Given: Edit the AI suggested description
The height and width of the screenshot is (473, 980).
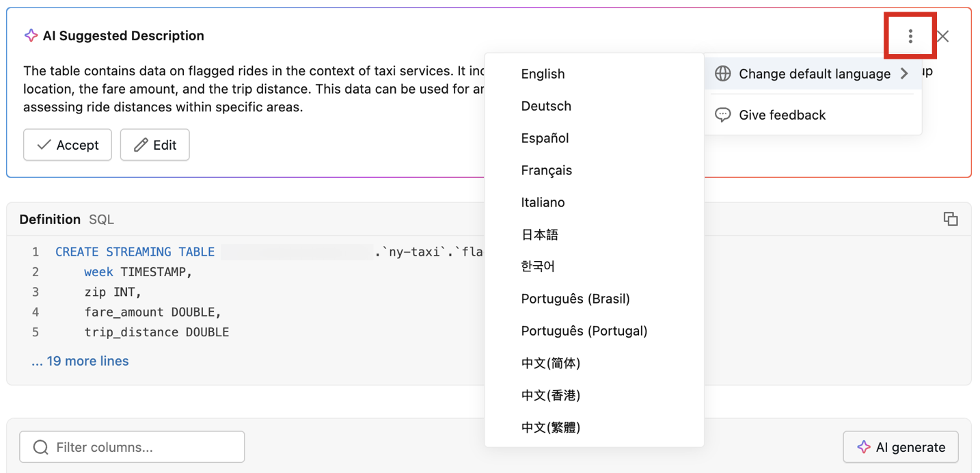Looking at the screenshot, I should 154,145.
